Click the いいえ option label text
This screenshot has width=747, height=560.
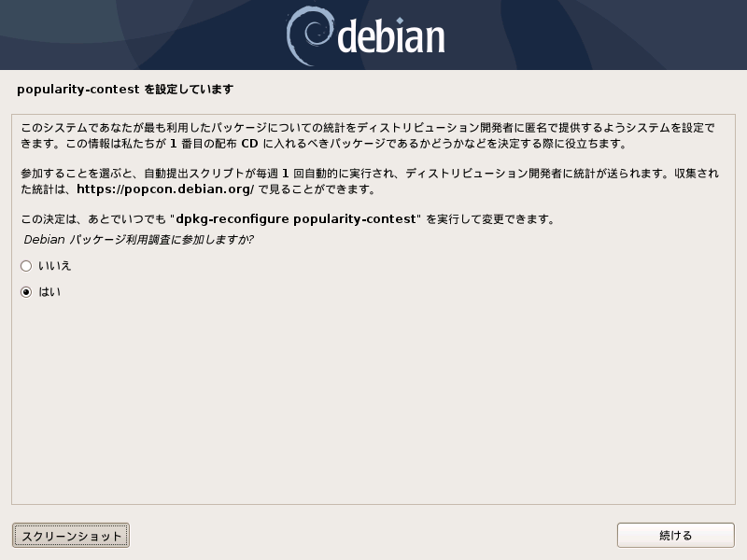point(55,266)
